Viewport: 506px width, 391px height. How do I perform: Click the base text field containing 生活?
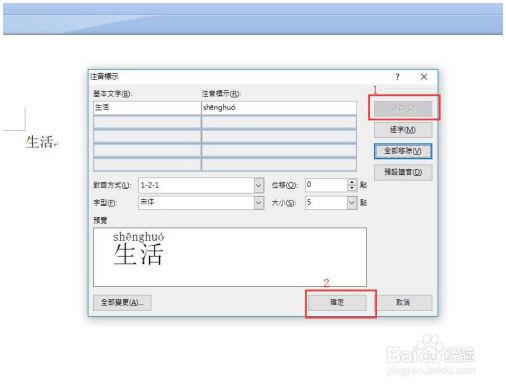coord(147,108)
